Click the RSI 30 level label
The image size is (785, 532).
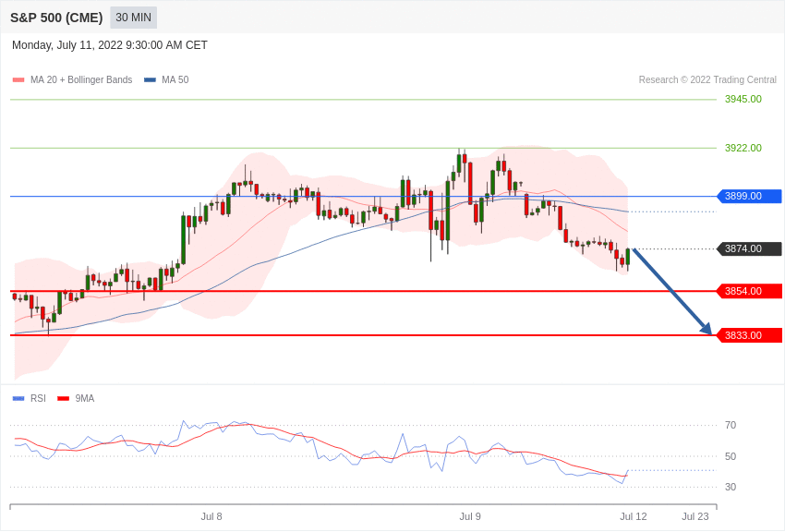point(731,487)
